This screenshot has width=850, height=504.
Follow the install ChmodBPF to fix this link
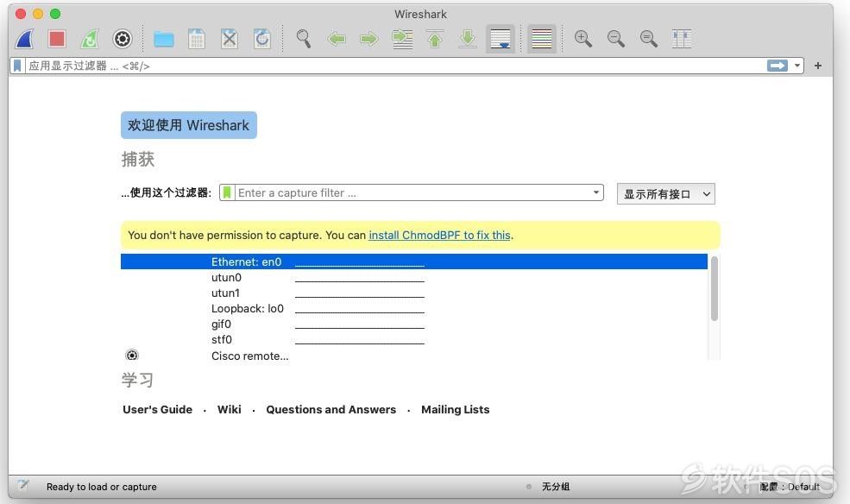(439, 236)
